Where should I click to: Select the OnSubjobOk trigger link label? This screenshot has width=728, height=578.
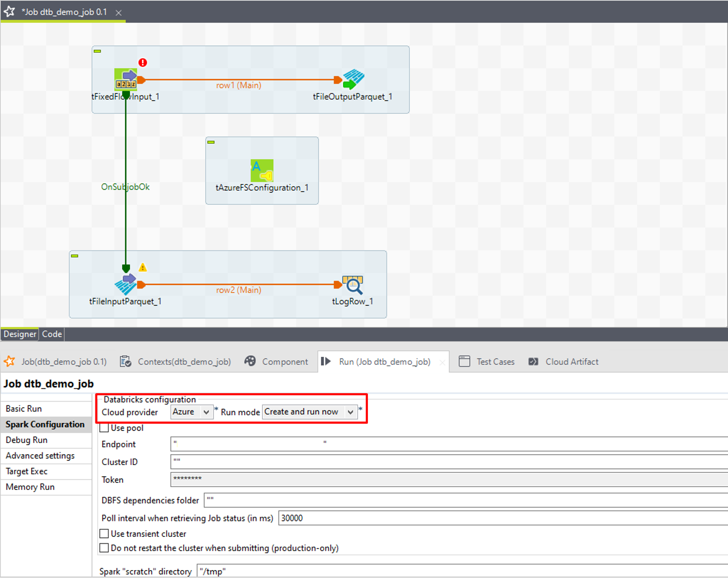pyautogui.click(x=125, y=187)
